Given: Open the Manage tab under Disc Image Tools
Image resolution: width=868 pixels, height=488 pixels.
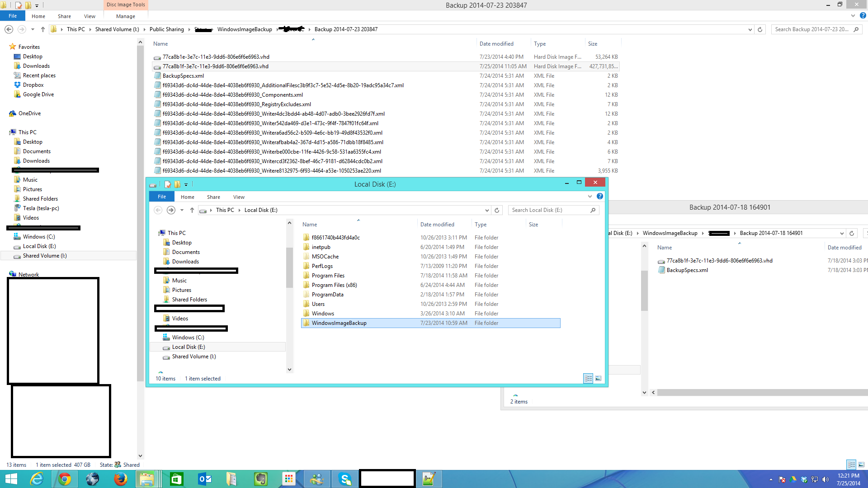Looking at the screenshot, I should coord(125,16).
